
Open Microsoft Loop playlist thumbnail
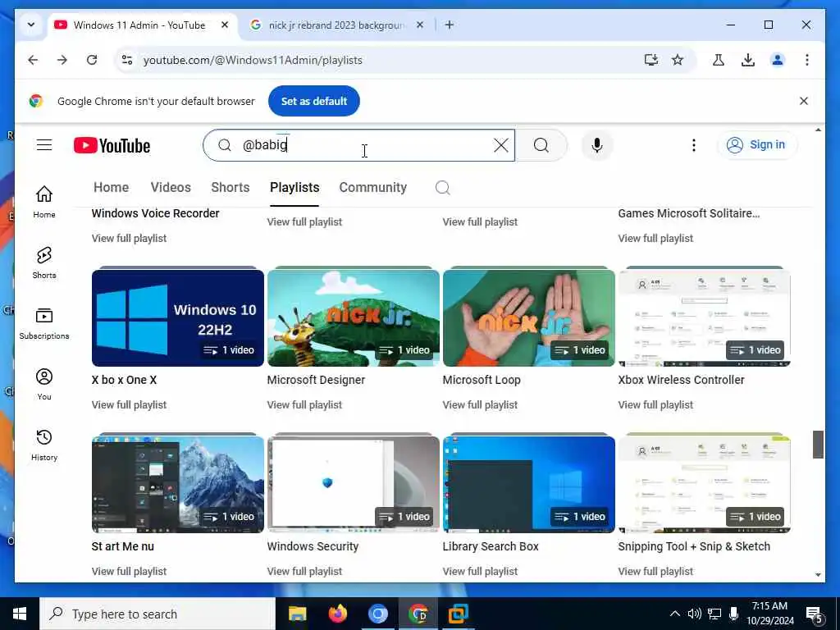(x=529, y=317)
